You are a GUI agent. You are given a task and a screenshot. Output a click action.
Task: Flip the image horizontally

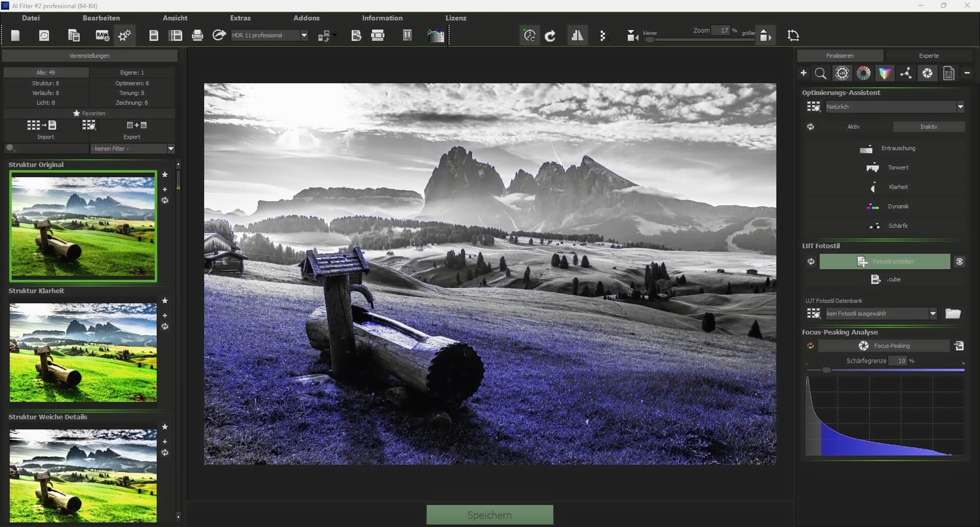tap(577, 35)
